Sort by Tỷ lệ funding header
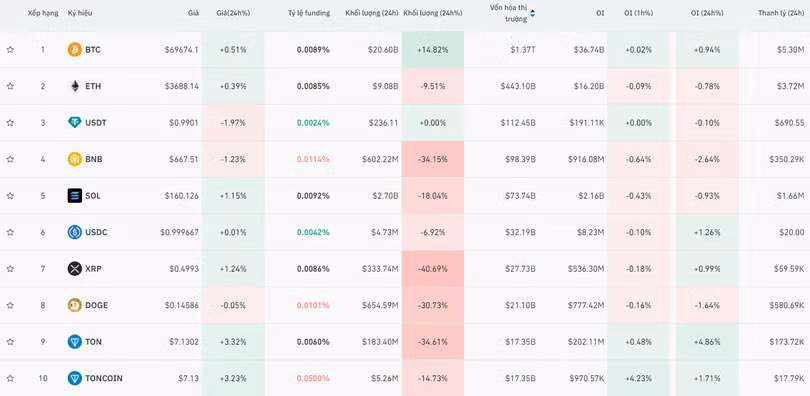 click(x=309, y=13)
